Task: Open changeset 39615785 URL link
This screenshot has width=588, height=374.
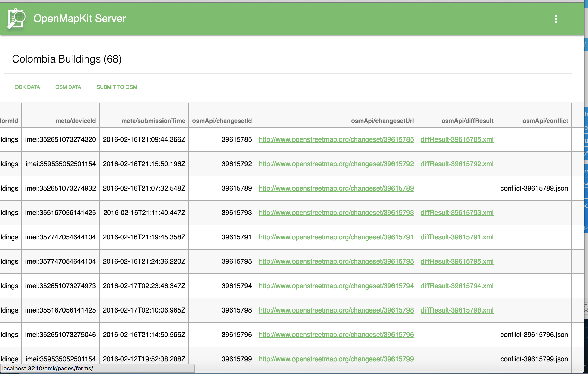Action: point(336,139)
